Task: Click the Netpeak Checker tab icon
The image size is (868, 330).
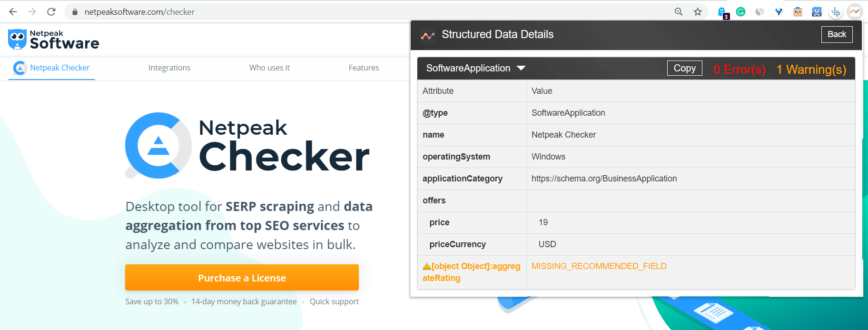Action: coord(20,68)
